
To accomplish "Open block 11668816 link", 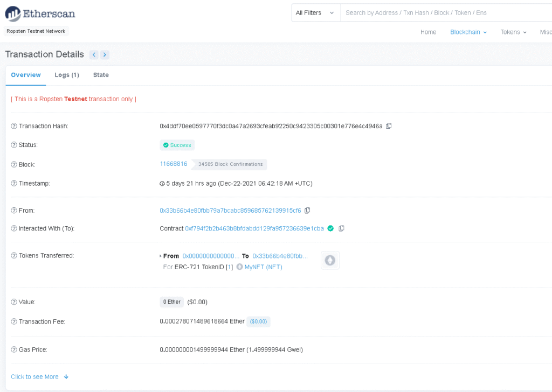I will 173,164.
